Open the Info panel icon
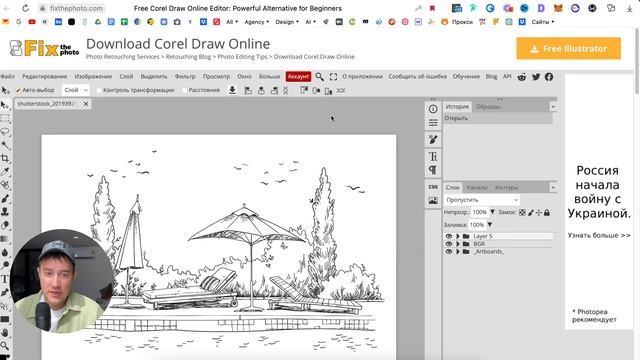The width and height of the screenshot is (640, 360). click(433, 109)
